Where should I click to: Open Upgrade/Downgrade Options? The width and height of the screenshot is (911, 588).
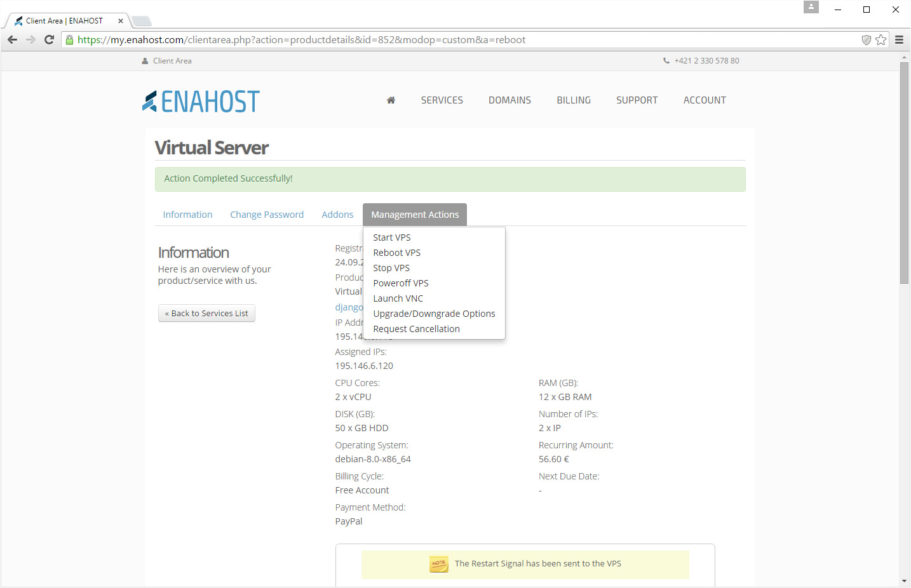(x=434, y=314)
